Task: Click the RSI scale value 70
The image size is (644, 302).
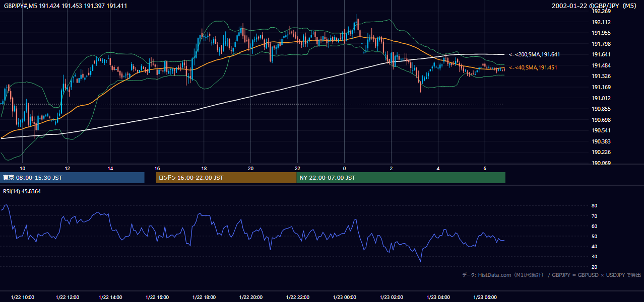Action: pos(594,216)
